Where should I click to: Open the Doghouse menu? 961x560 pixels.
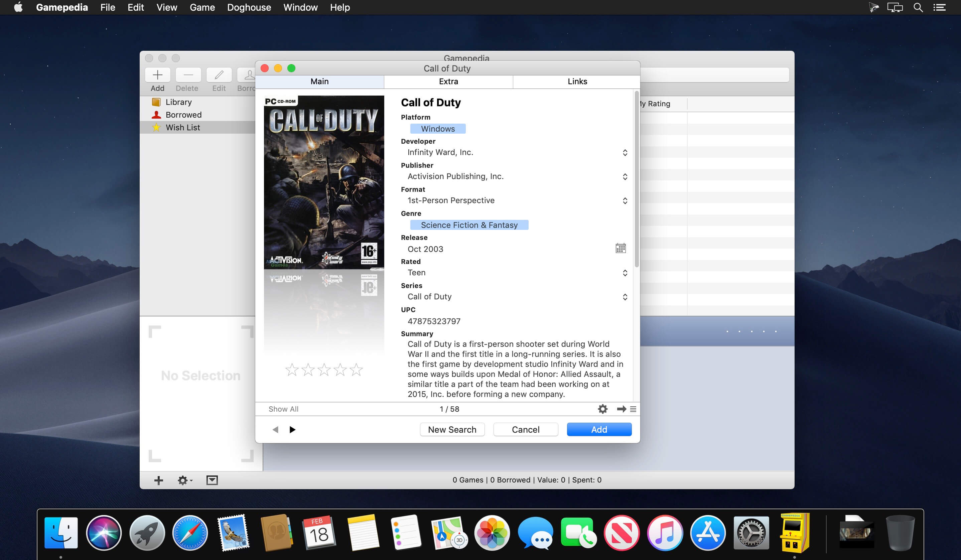point(249,7)
